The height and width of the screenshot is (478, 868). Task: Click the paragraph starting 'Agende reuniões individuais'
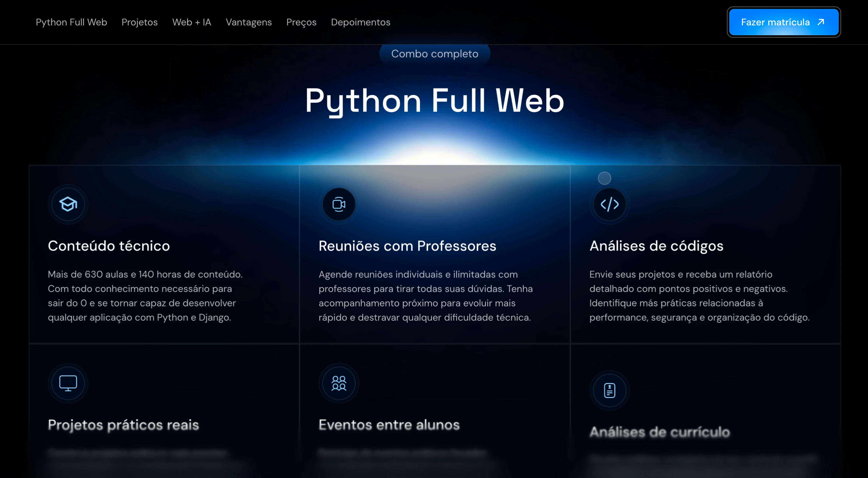pyautogui.click(x=426, y=296)
